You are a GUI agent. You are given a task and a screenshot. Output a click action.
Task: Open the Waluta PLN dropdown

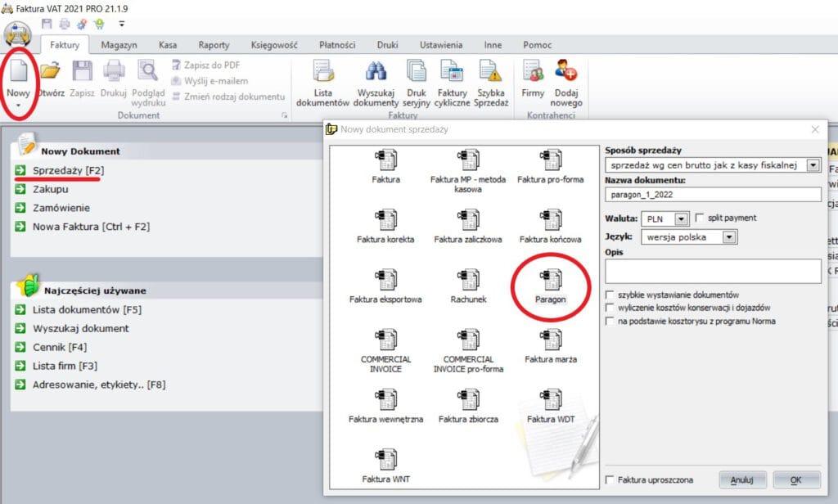tap(681, 218)
